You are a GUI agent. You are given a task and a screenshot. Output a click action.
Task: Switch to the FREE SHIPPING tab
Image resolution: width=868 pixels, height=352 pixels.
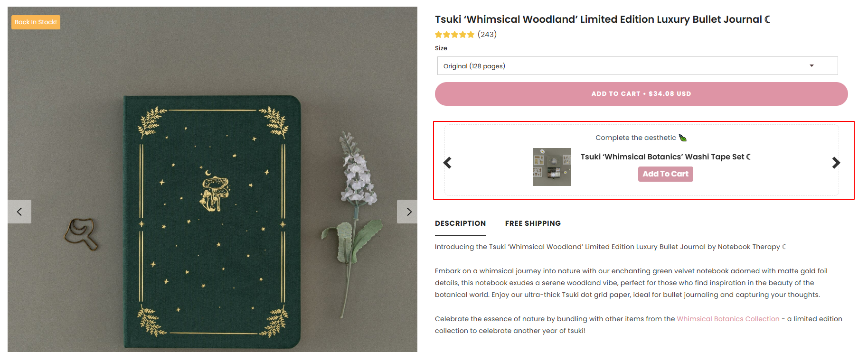533,223
